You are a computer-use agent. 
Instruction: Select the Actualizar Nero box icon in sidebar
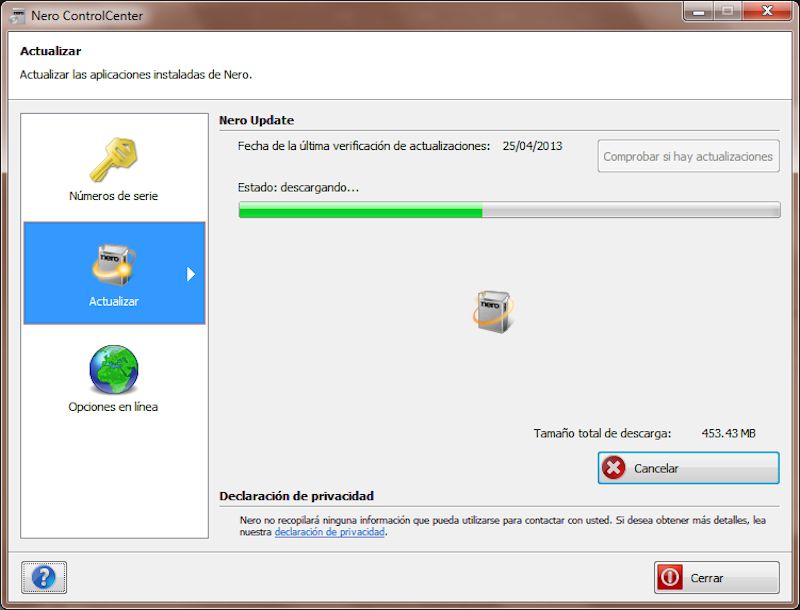pyautogui.click(x=113, y=265)
